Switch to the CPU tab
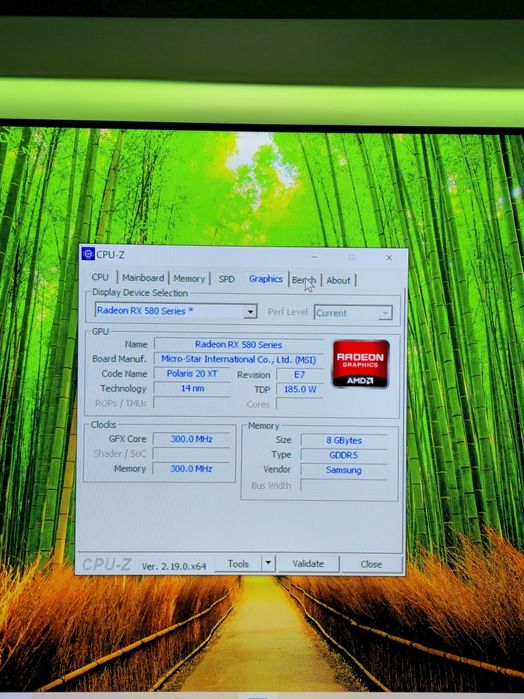This screenshot has width=524, height=699. pos(100,277)
